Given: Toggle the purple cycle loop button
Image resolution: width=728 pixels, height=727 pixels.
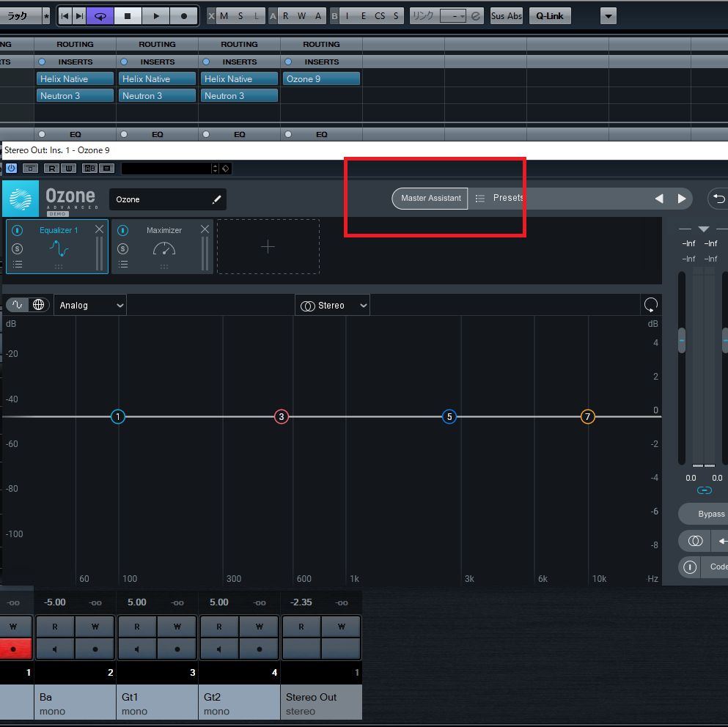Looking at the screenshot, I should [x=100, y=16].
